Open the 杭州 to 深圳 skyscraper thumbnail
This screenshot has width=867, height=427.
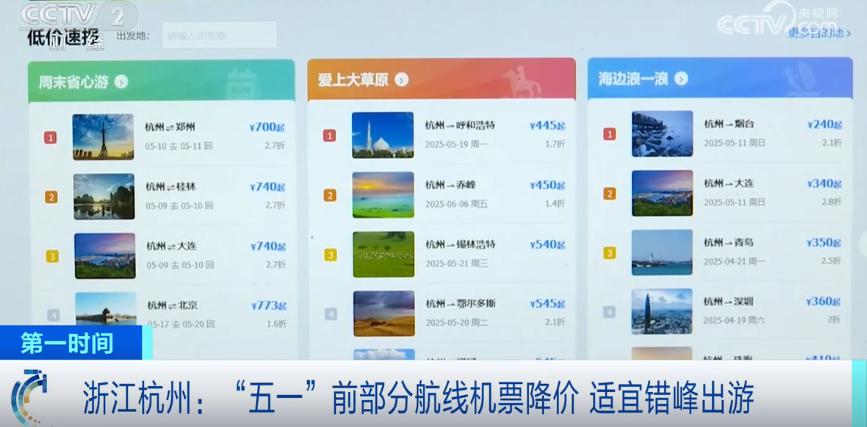click(661, 311)
